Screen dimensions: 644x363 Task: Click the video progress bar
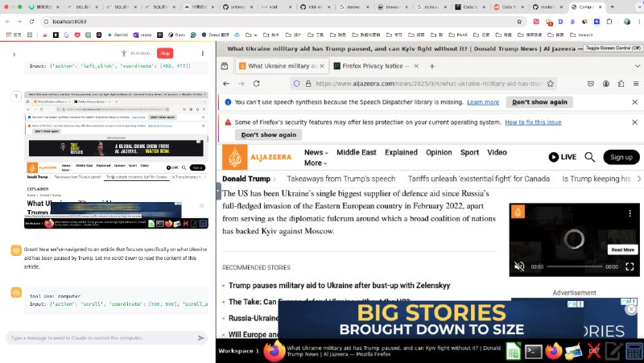574,266
